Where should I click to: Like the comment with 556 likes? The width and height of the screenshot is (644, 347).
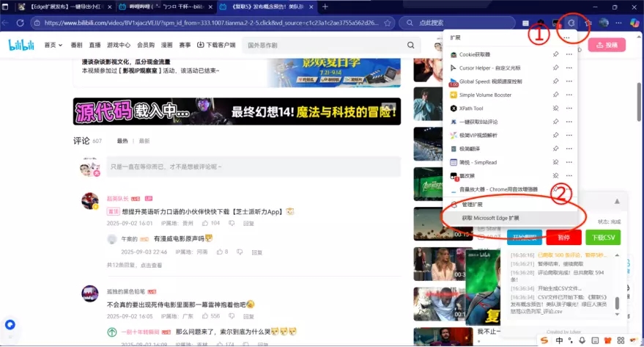point(206,316)
